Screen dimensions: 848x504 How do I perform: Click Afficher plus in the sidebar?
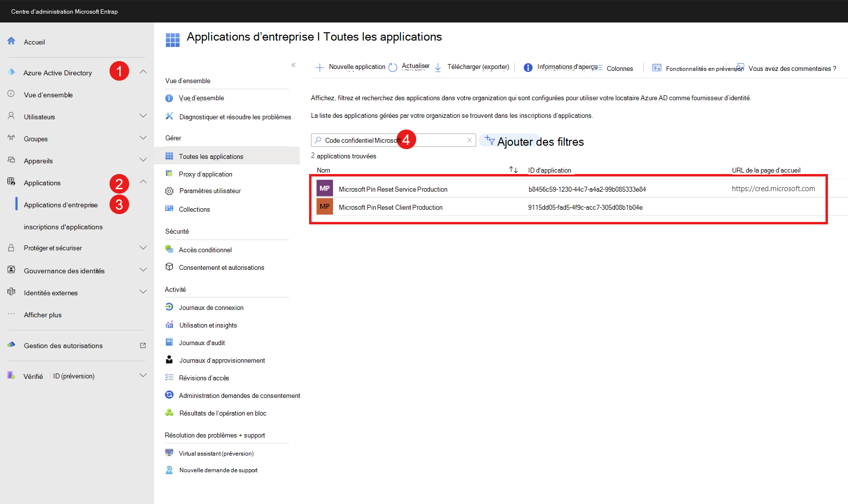pos(43,315)
